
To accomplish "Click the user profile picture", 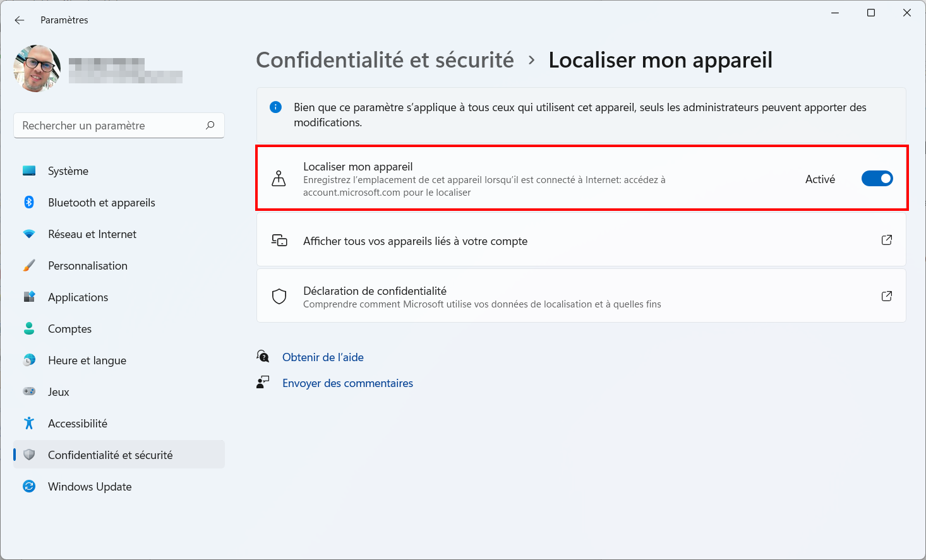I will pos(37,68).
